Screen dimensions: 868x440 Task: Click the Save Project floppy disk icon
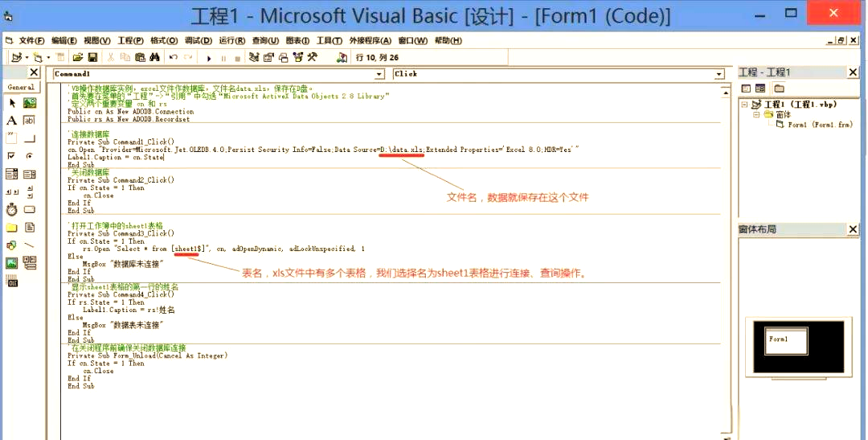click(93, 57)
